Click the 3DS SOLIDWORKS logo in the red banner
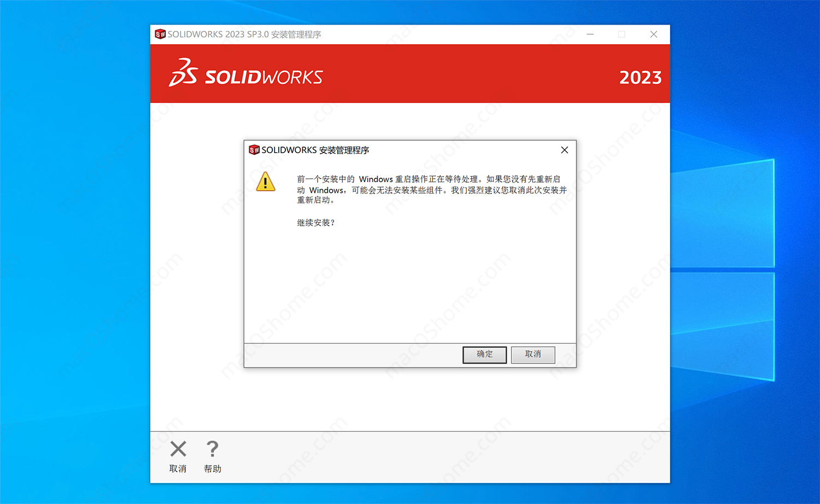Viewport: 820px width, 504px height. [245, 73]
